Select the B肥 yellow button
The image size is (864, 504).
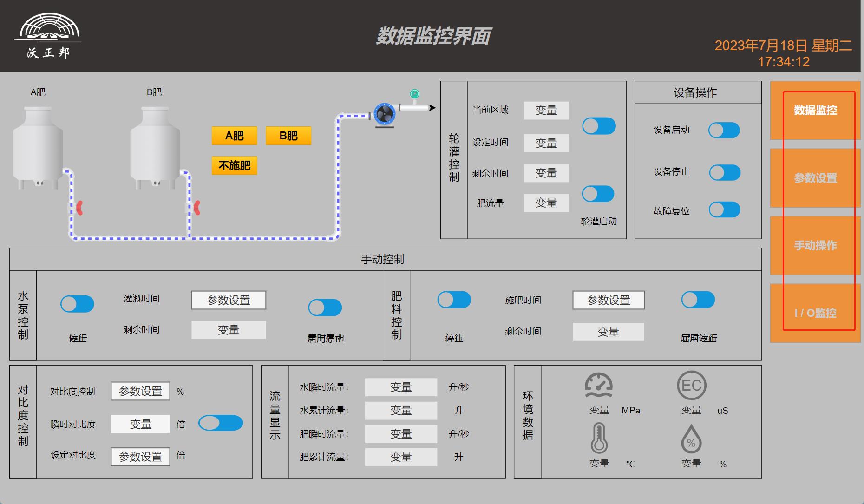click(288, 136)
